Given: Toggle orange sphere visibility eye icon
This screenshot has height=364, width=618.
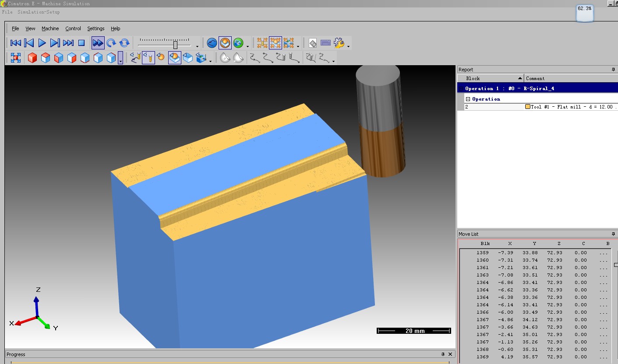Looking at the screenshot, I should pos(161,58).
